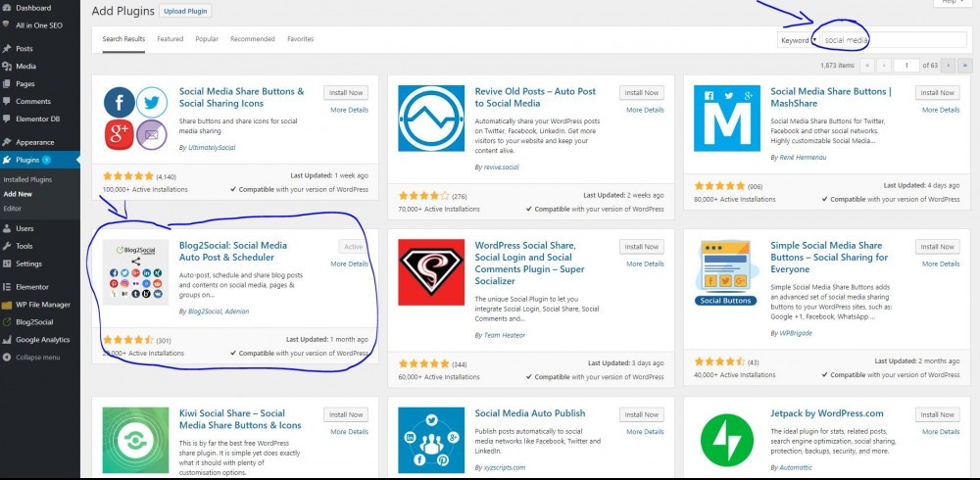Image resolution: width=980 pixels, height=480 pixels.
Task: Open Settings icon in sidebar
Action: tap(6, 264)
